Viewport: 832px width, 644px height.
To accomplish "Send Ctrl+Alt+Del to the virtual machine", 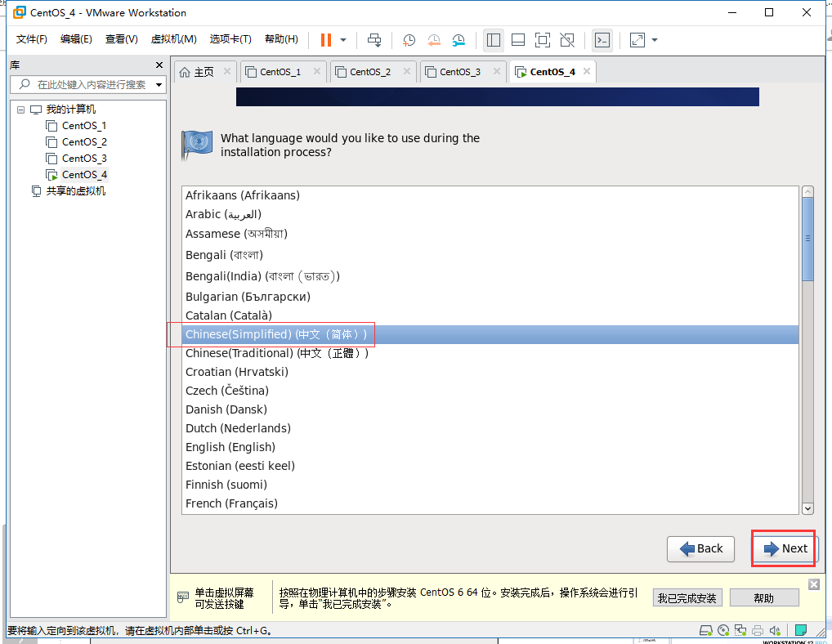I will pos(374,40).
